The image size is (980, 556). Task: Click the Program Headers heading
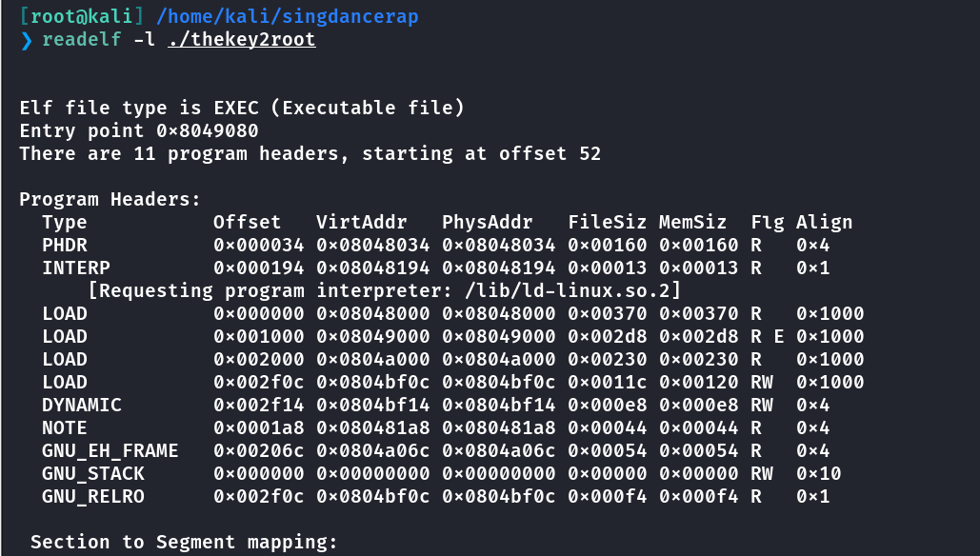click(110, 199)
